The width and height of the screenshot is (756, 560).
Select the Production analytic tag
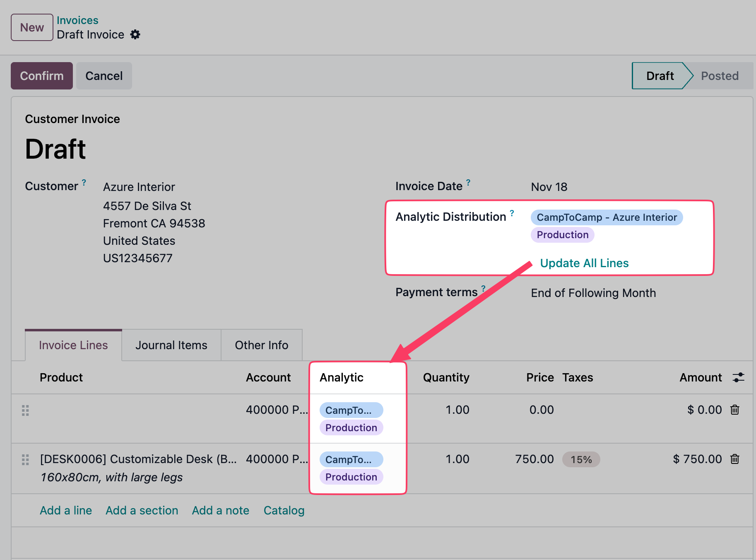pos(562,234)
